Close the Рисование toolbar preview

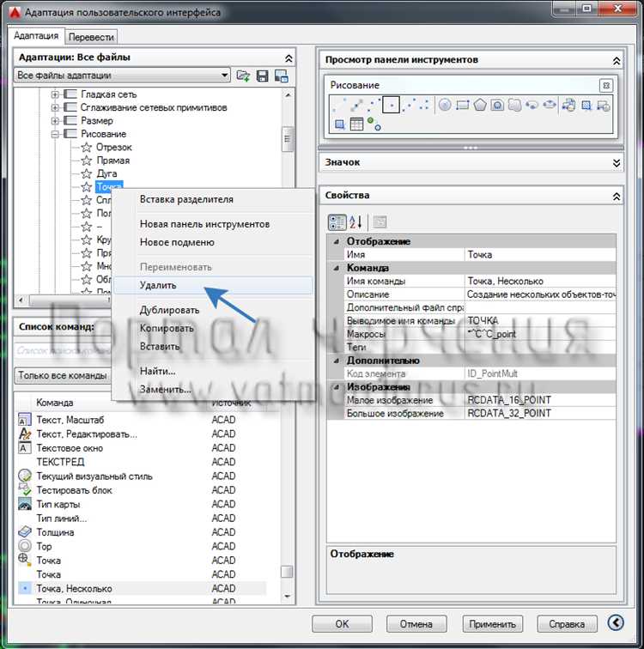pos(606,86)
